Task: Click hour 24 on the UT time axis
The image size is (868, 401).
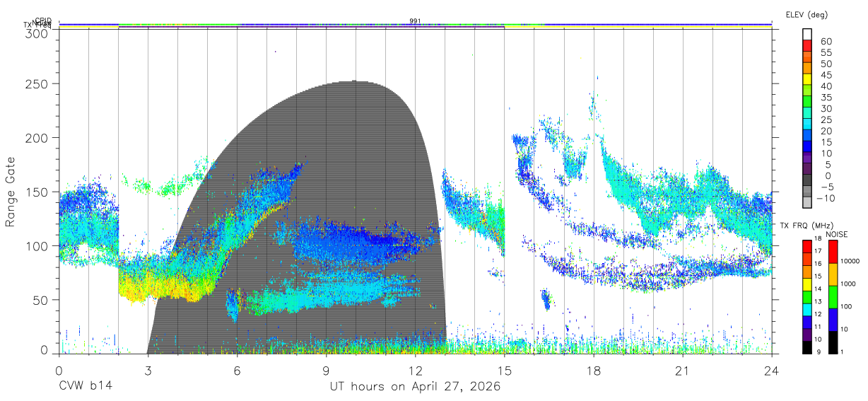Action: coord(771,370)
